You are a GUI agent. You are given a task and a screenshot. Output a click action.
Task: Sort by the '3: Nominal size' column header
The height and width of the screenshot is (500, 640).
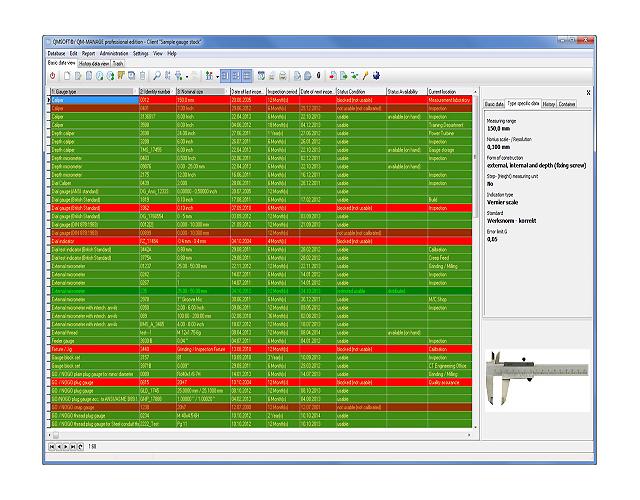click(x=203, y=91)
